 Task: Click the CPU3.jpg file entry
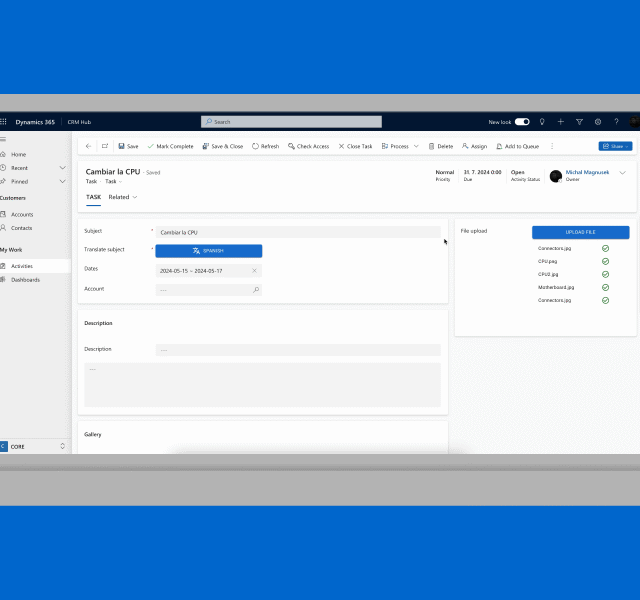(x=548, y=274)
